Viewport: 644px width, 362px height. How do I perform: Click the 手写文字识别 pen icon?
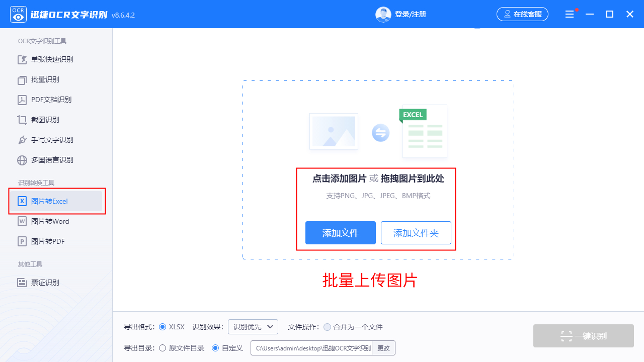pos(22,140)
